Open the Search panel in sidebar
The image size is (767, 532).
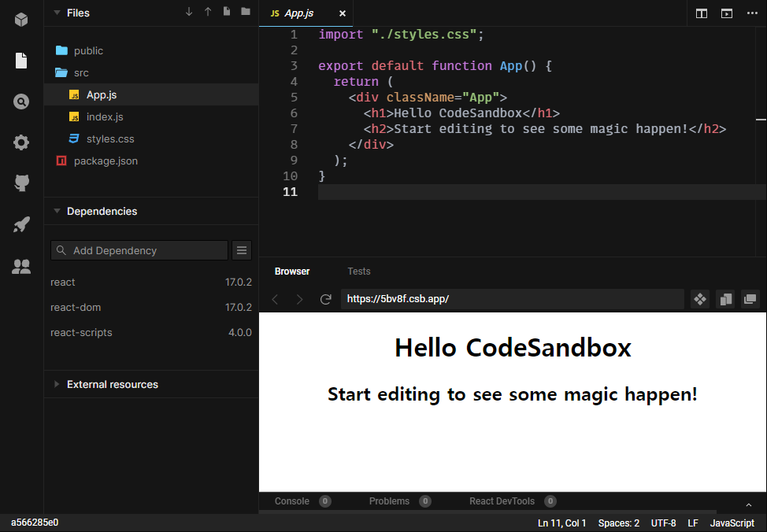[21, 102]
